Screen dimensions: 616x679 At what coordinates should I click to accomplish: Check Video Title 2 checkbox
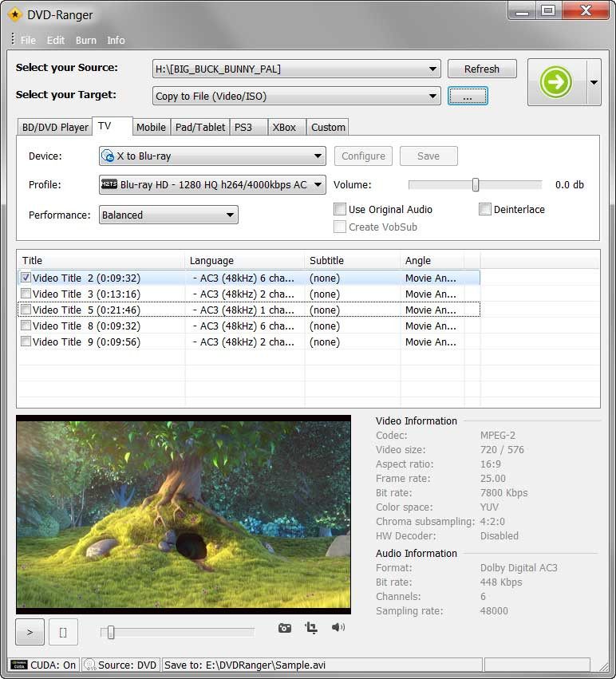point(26,278)
